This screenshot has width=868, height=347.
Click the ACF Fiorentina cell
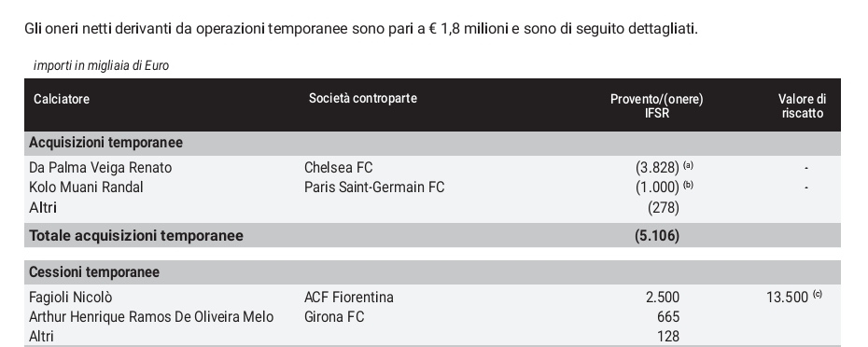[x=349, y=298]
